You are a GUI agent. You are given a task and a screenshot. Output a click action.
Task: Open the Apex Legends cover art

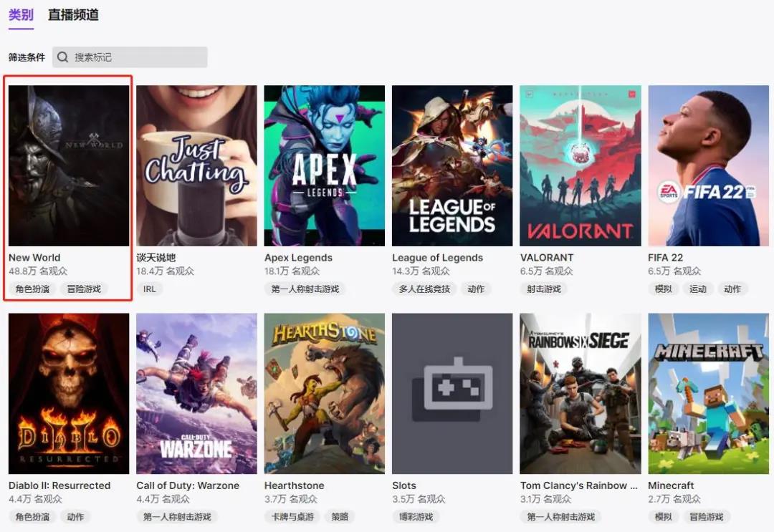tap(324, 165)
